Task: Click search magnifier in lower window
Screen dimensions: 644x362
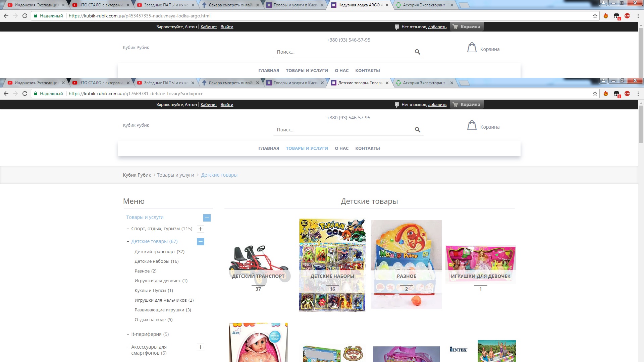Action: tap(418, 130)
